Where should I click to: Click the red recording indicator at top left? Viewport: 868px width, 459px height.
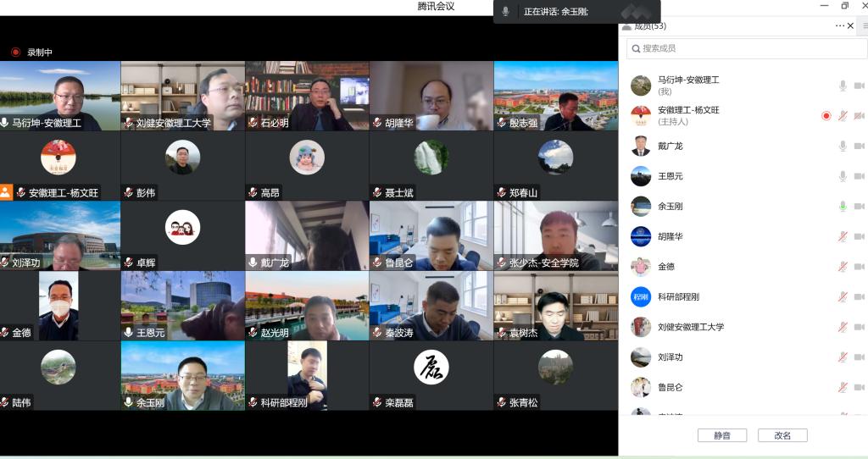(x=15, y=53)
